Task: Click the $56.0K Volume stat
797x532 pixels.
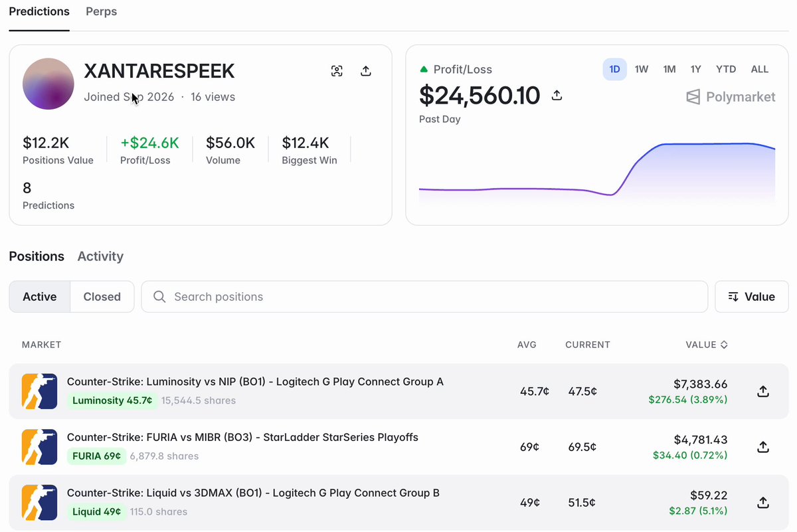Action: (x=230, y=150)
